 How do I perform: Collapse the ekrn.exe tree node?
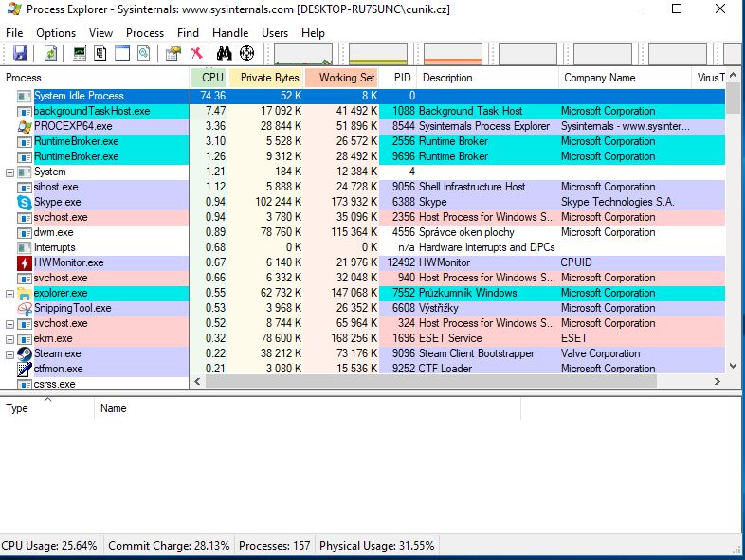pos(10,338)
